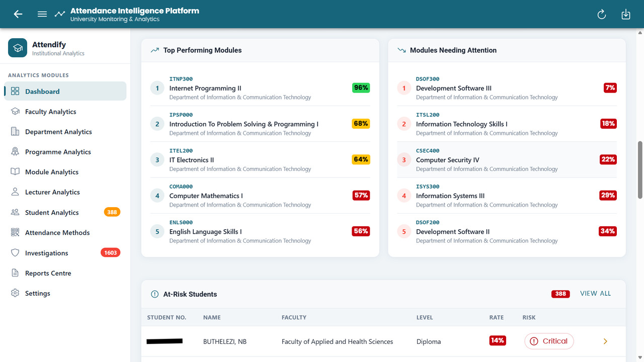Click the FACULTY column header

coord(294,317)
